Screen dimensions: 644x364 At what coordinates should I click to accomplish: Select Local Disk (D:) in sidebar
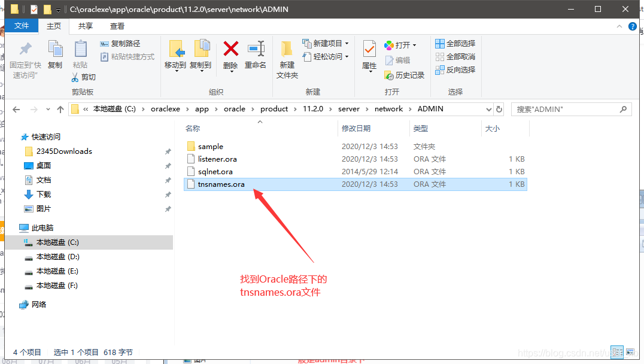[x=57, y=257]
